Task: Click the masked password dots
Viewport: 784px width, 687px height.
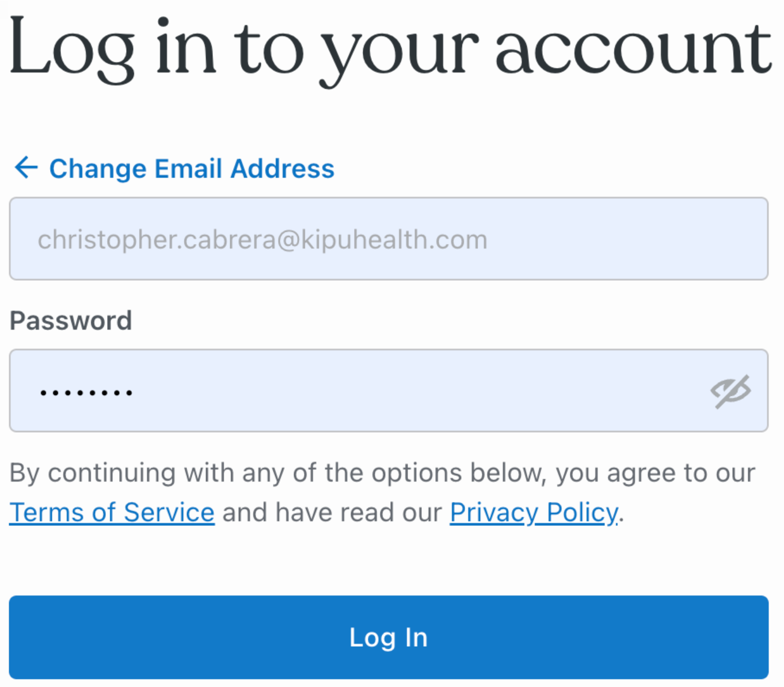Action: pos(86,393)
